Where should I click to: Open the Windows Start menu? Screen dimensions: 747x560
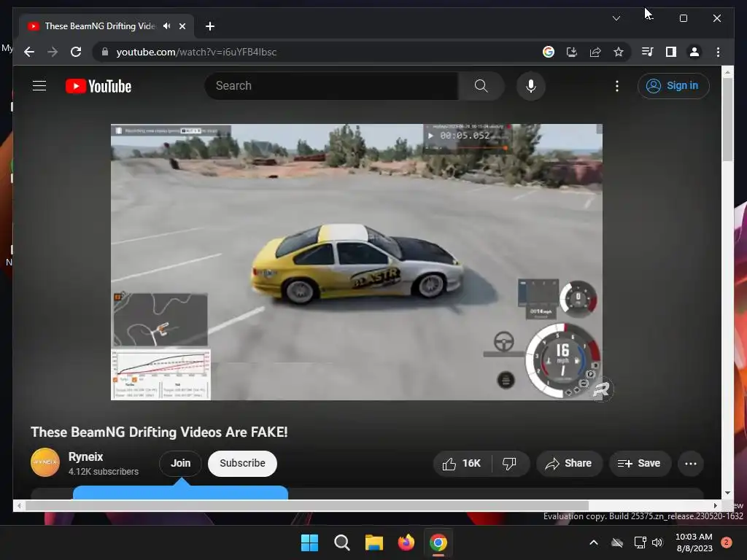point(309,542)
